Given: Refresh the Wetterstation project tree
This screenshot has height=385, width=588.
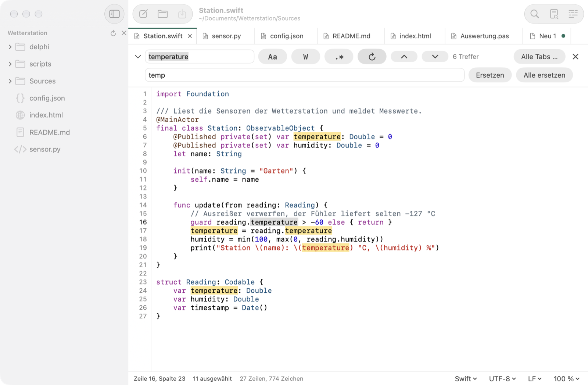Looking at the screenshot, I should 113,33.
